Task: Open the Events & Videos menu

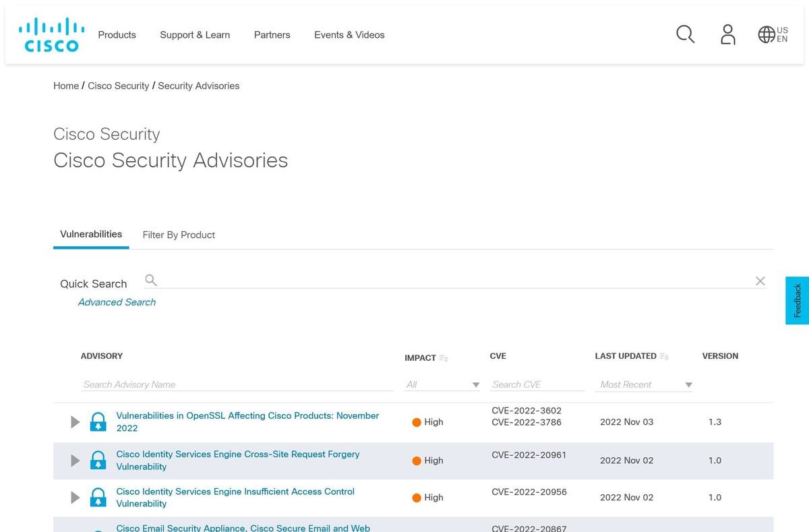Action: click(x=349, y=35)
